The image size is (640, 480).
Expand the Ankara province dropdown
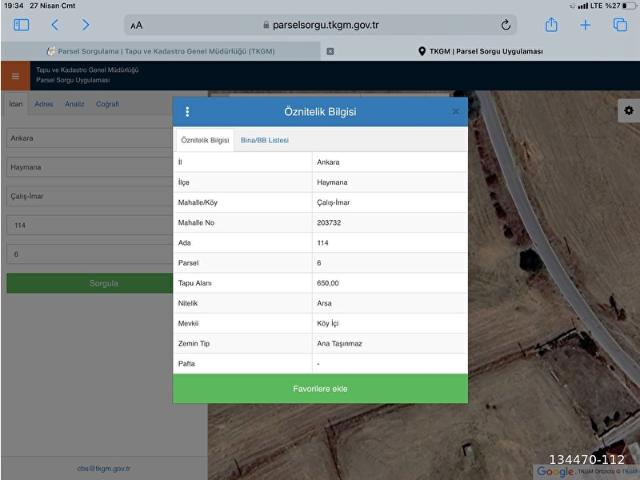click(x=88, y=139)
